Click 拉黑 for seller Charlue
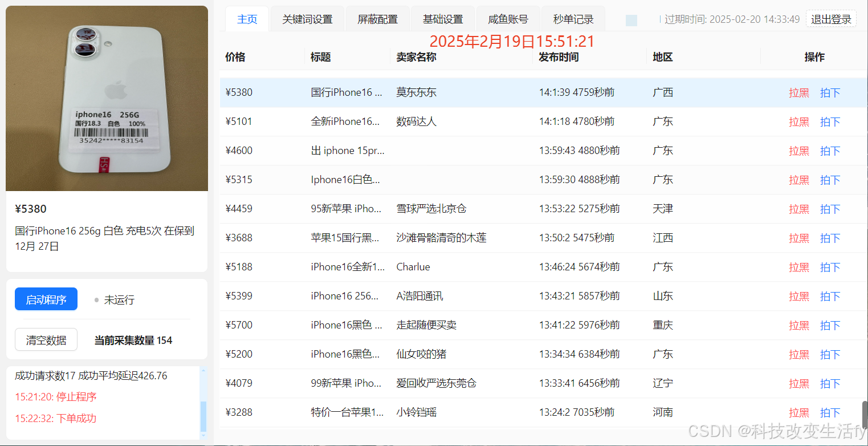 (799, 267)
